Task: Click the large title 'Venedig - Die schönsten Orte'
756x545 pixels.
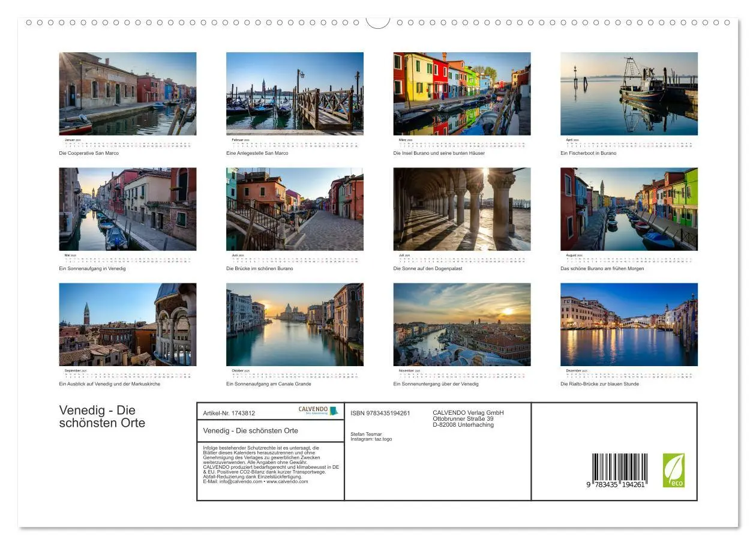Action: tap(102, 417)
